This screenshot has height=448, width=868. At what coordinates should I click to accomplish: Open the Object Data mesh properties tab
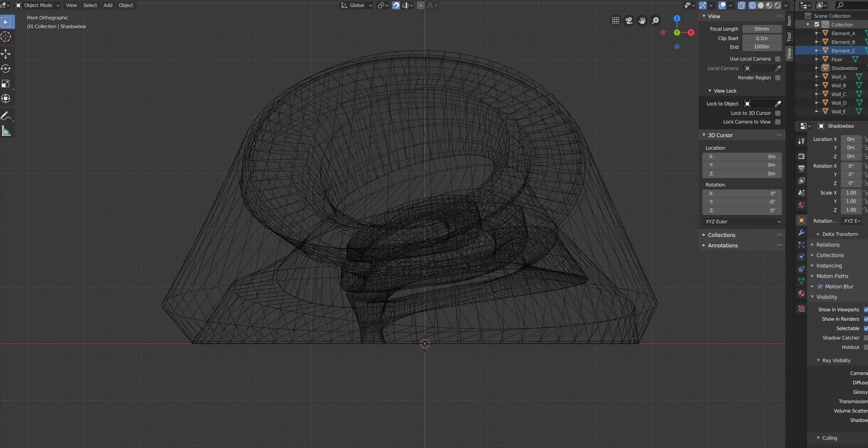tap(801, 281)
